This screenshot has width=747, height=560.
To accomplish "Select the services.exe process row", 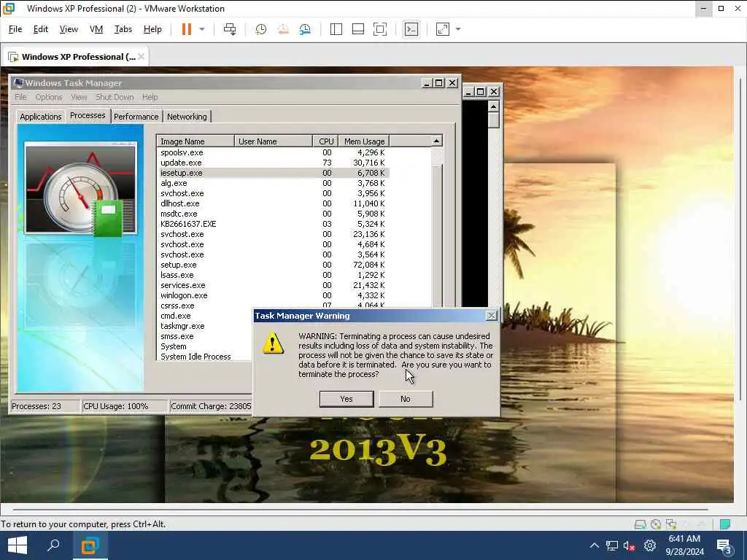I will point(273,285).
